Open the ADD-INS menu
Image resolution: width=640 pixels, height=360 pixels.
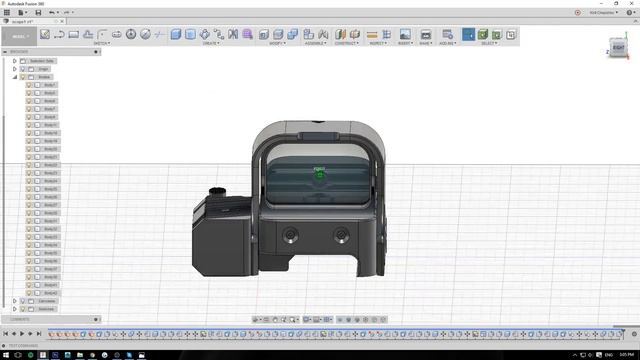(x=448, y=43)
